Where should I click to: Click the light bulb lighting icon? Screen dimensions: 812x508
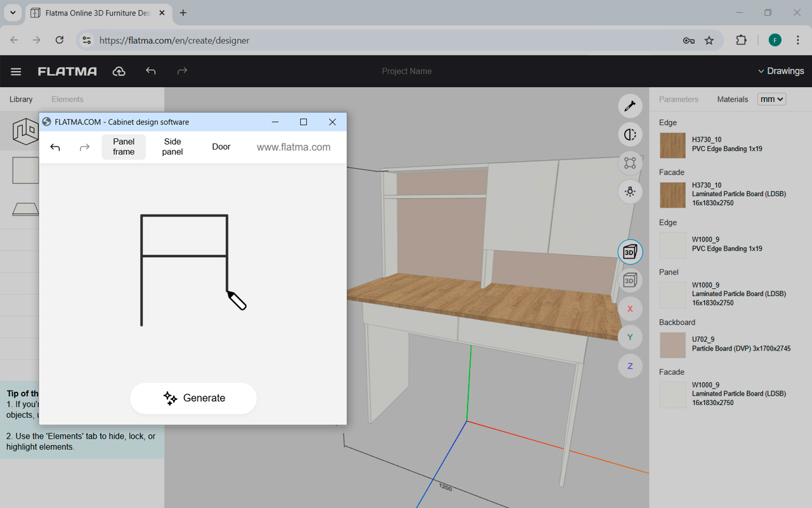(630, 192)
